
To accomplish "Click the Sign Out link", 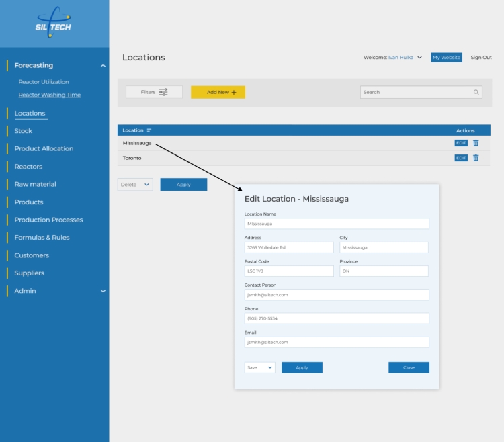I will click(481, 58).
